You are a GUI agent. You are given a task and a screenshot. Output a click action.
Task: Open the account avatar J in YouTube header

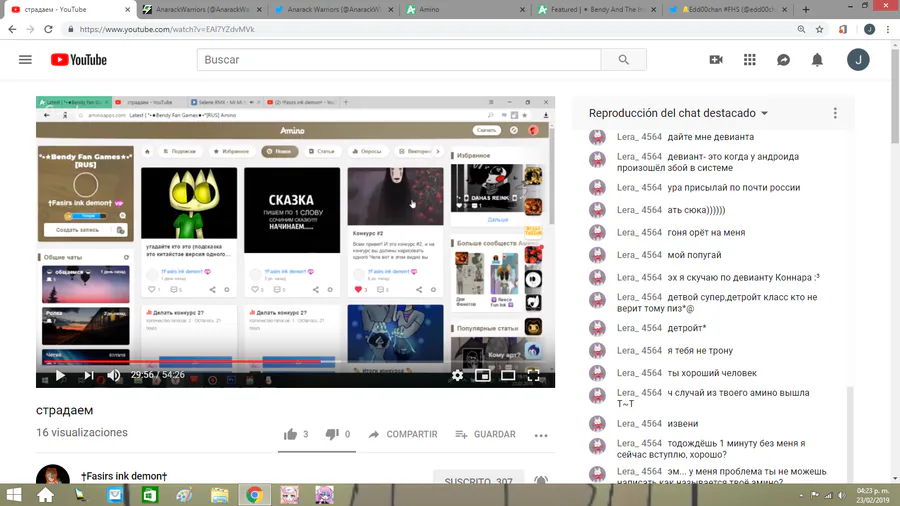[858, 60]
